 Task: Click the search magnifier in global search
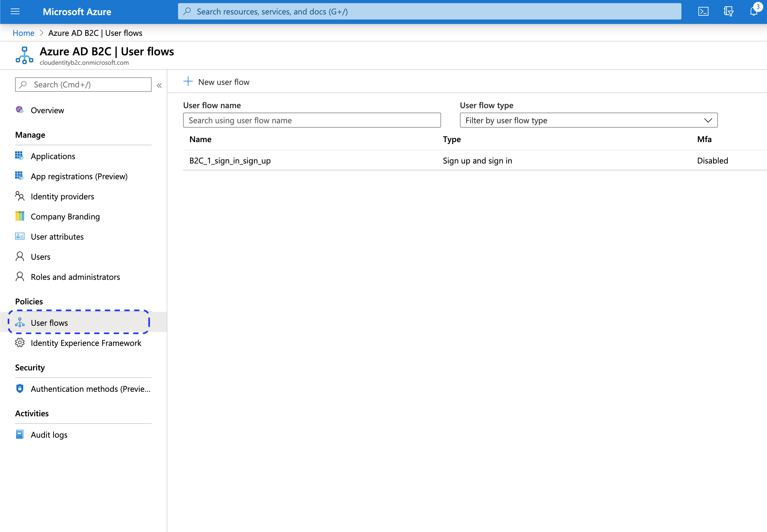tap(187, 11)
